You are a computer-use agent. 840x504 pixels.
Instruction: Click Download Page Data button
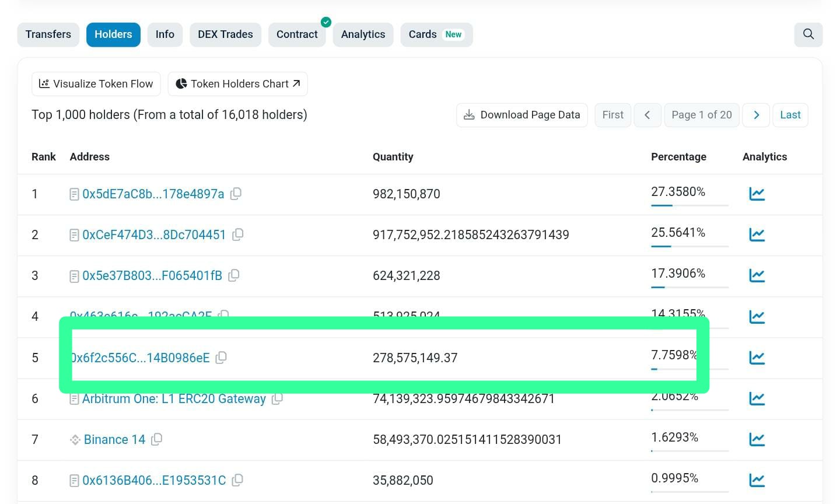coord(521,115)
